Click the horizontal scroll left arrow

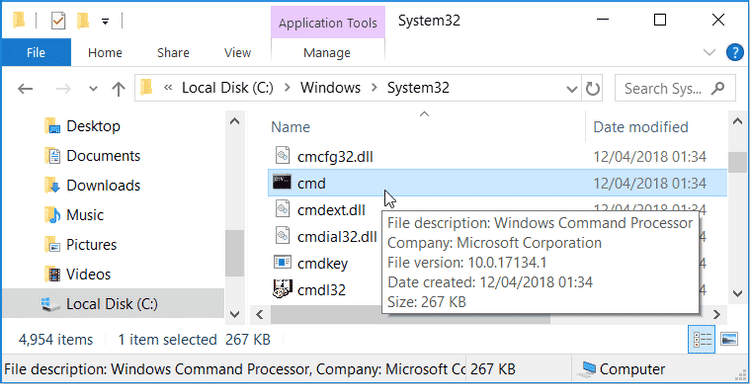pos(259,314)
